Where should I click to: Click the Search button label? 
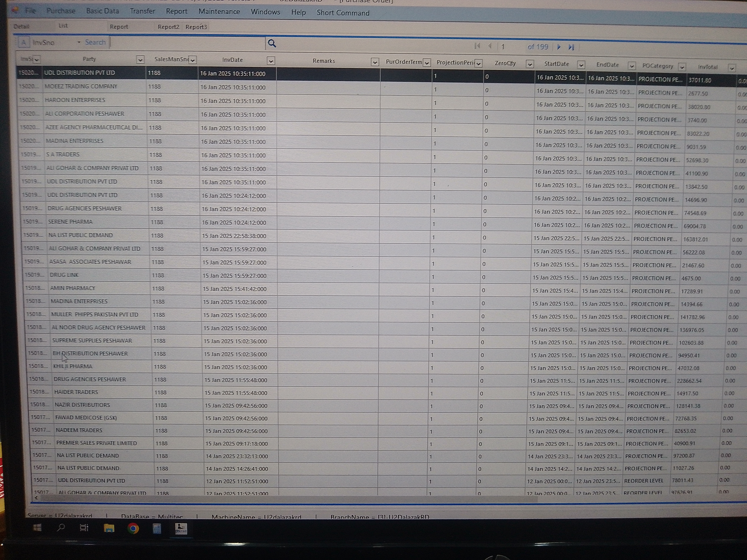tap(95, 42)
